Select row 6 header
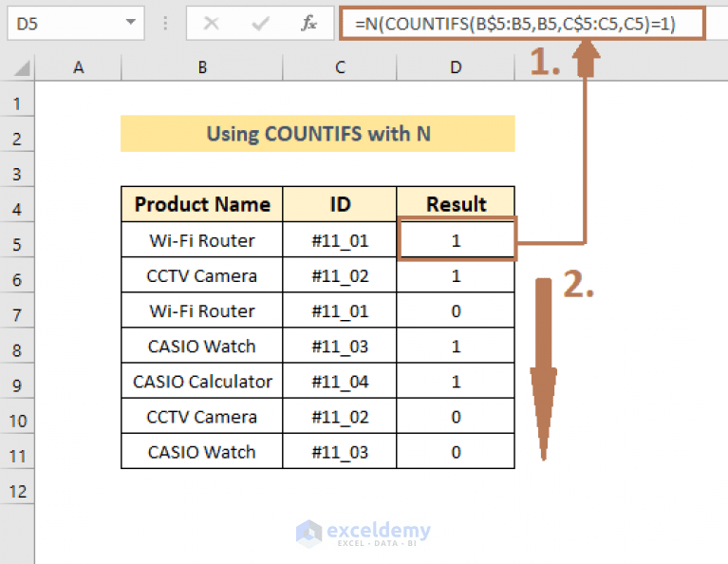 click(17, 275)
